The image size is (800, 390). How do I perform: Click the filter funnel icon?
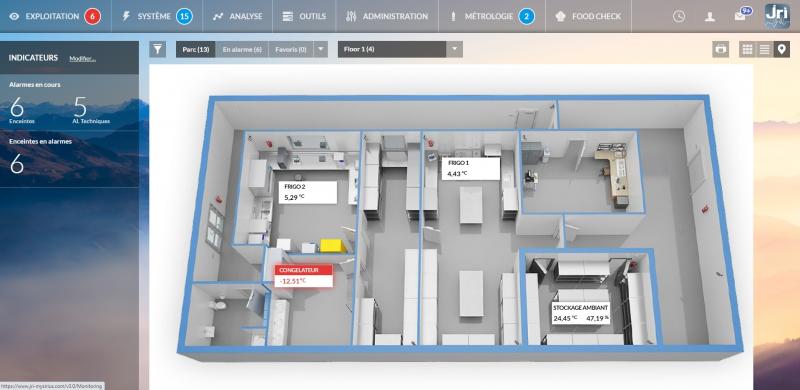click(158, 50)
